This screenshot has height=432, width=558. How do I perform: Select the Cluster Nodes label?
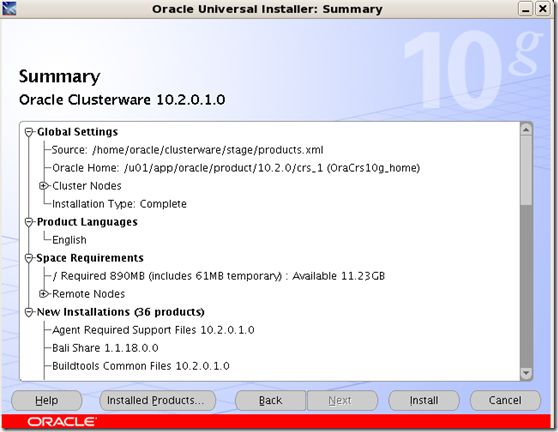(x=86, y=186)
